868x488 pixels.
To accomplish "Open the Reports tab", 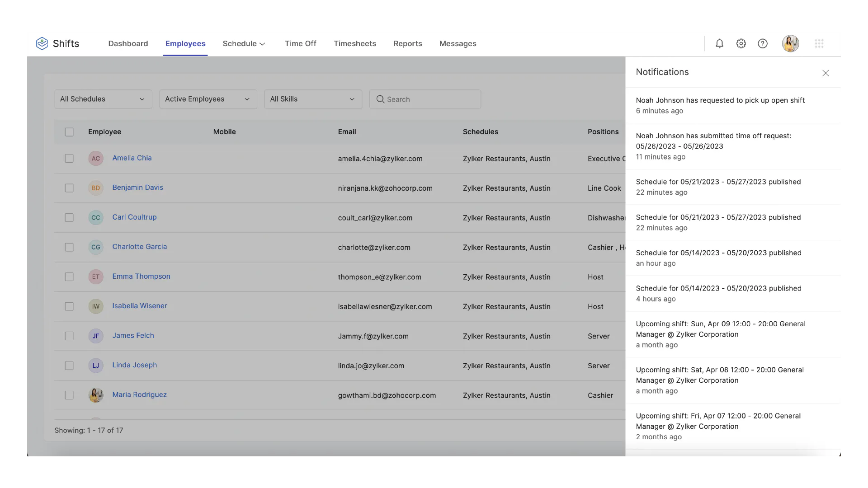I will point(407,43).
